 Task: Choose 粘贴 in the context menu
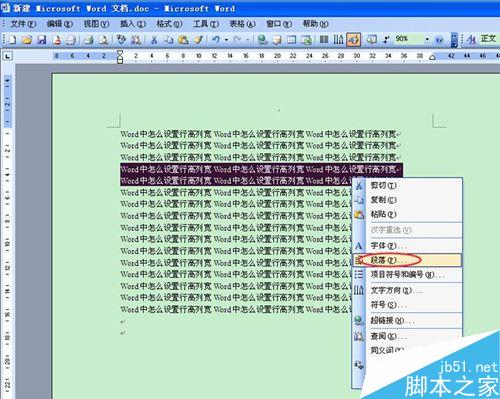click(407, 214)
